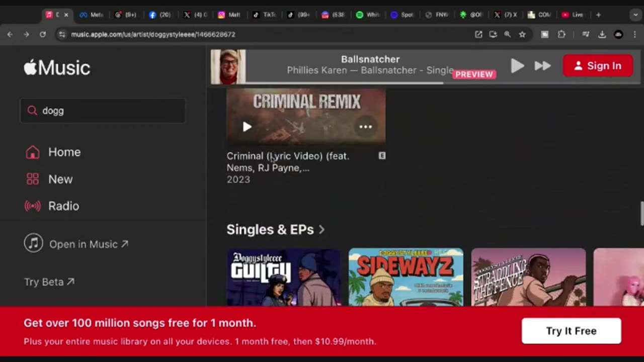The image size is (644, 362).
Task: Click the music note circle icon
Action: tap(33, 244)
